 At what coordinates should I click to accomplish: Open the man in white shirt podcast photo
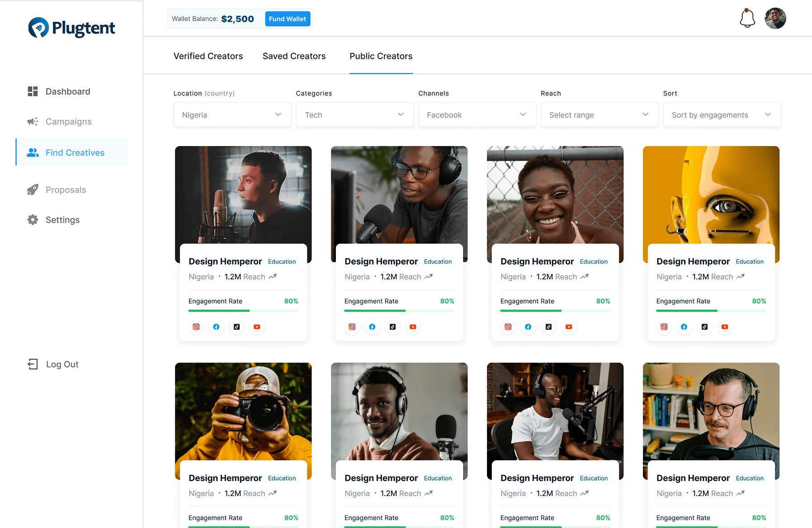point(555,411)
